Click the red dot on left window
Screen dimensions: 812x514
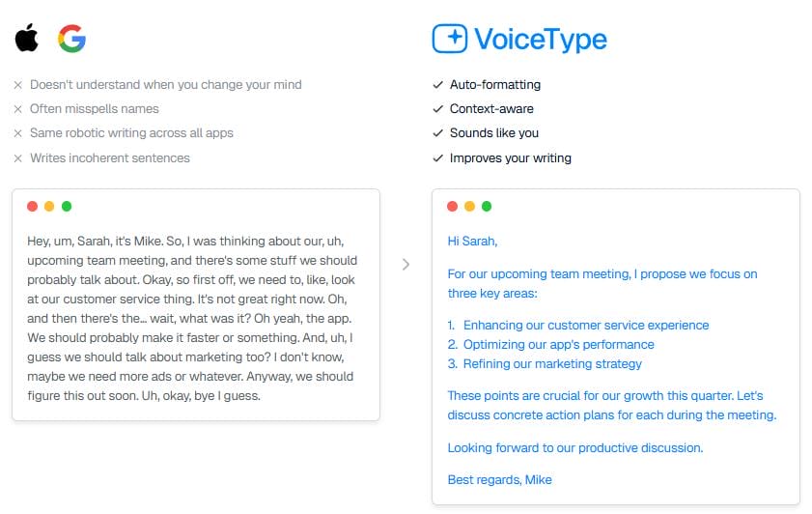pyautogui.click(x=33, y=206)
